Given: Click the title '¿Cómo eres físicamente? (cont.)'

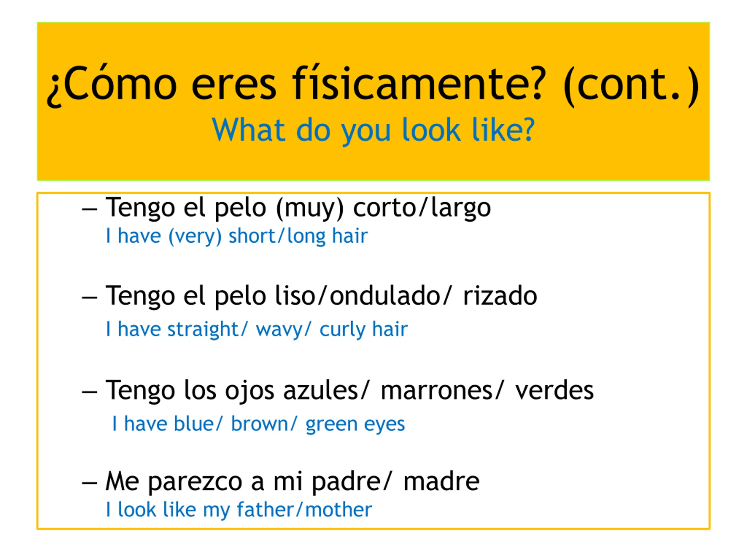Looking at the screenshot, I should point(373,84).
